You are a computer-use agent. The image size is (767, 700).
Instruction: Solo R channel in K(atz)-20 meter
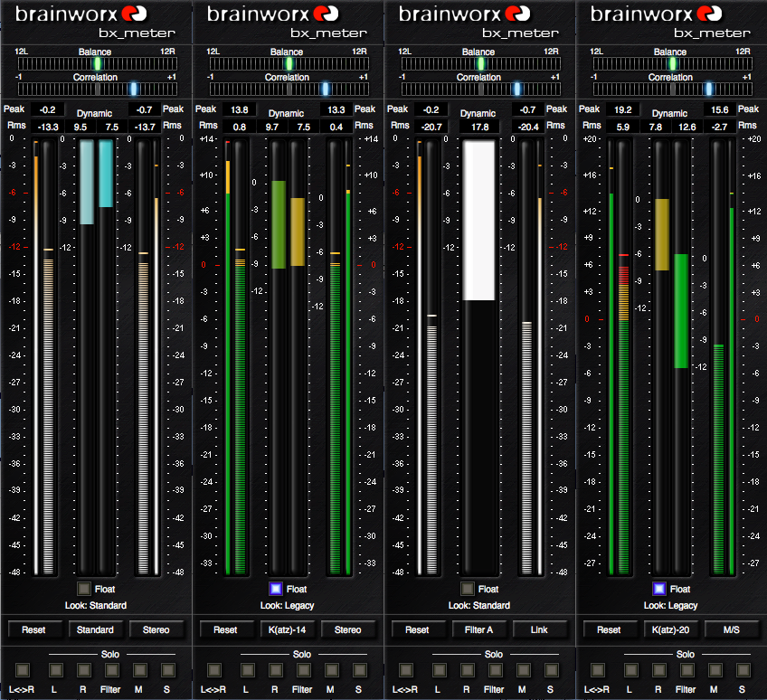pos(658,670)
